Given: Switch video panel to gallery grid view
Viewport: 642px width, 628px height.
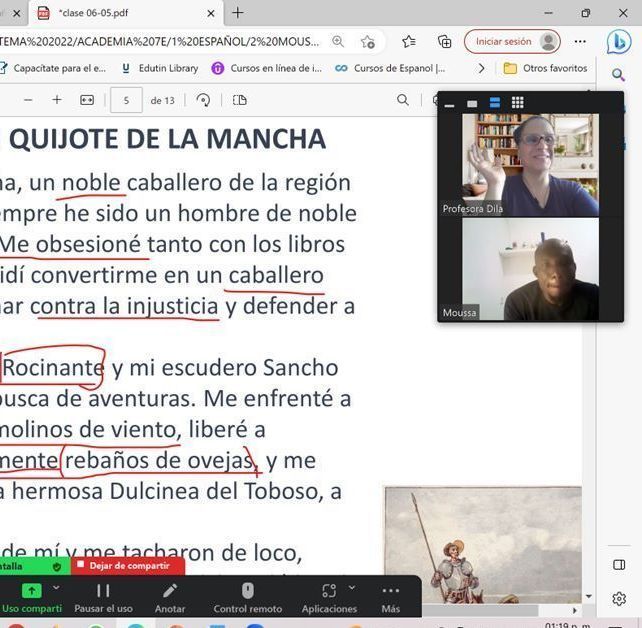Looking at the screenshot, I should pyautogui.click(x=517, y=103).
